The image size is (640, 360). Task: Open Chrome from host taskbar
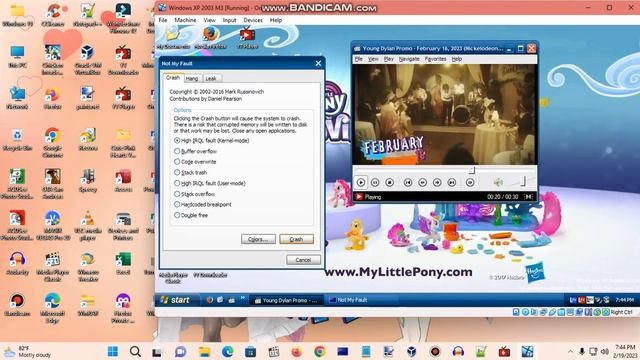320,351
